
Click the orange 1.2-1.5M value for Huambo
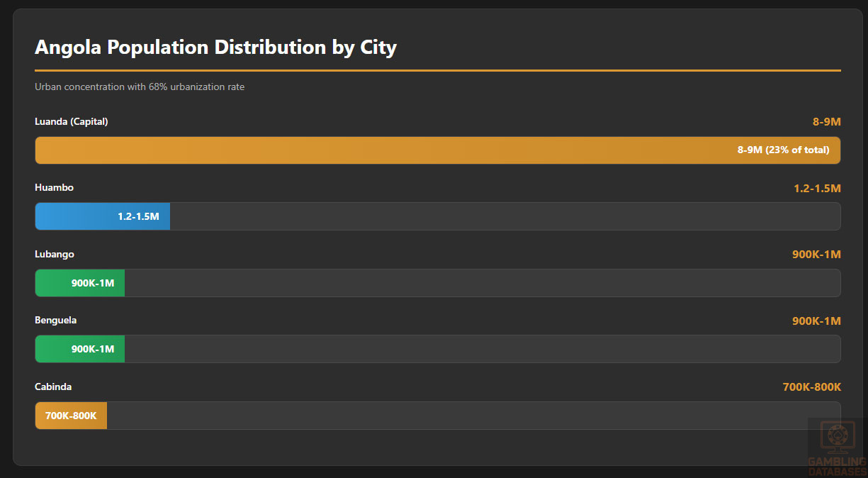point(817,189)
